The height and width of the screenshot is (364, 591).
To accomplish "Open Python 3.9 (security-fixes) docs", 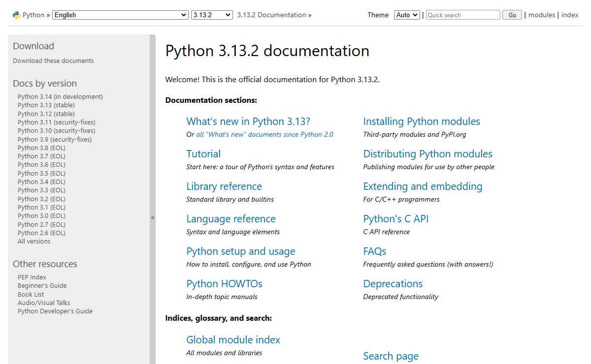I will 55,139.
